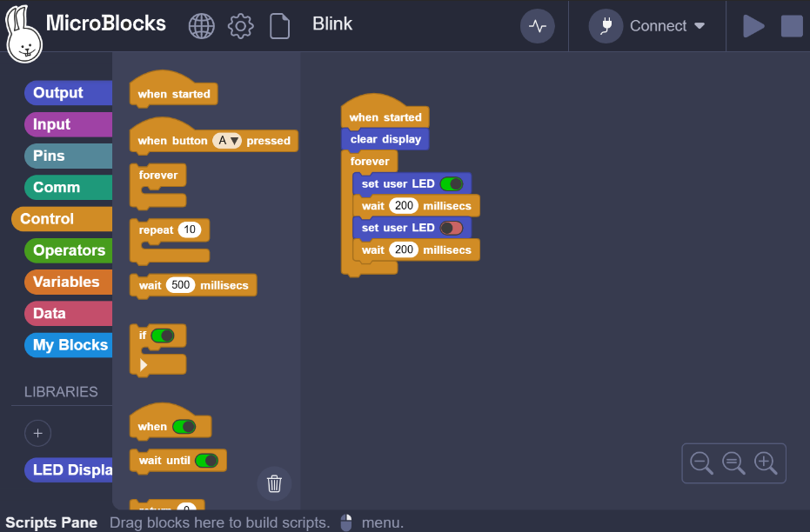Select the Operators category

pos(68,250)
